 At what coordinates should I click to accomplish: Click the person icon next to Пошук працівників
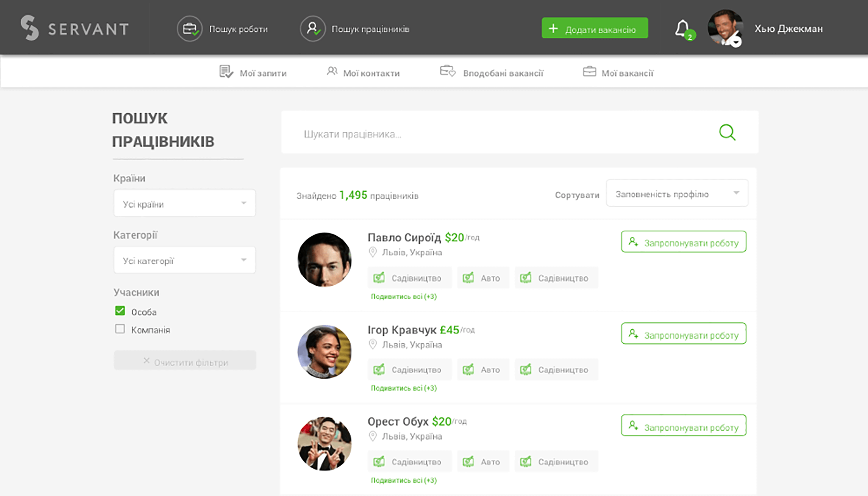312,28
